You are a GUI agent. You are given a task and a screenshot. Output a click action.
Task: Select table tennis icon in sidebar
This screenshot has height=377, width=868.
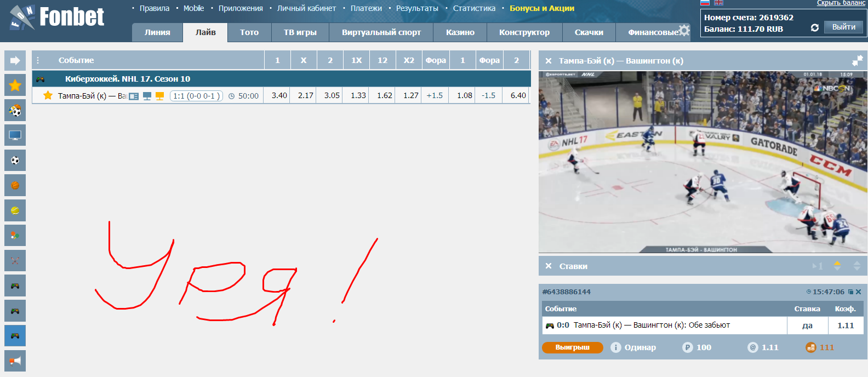coord(15,236)
